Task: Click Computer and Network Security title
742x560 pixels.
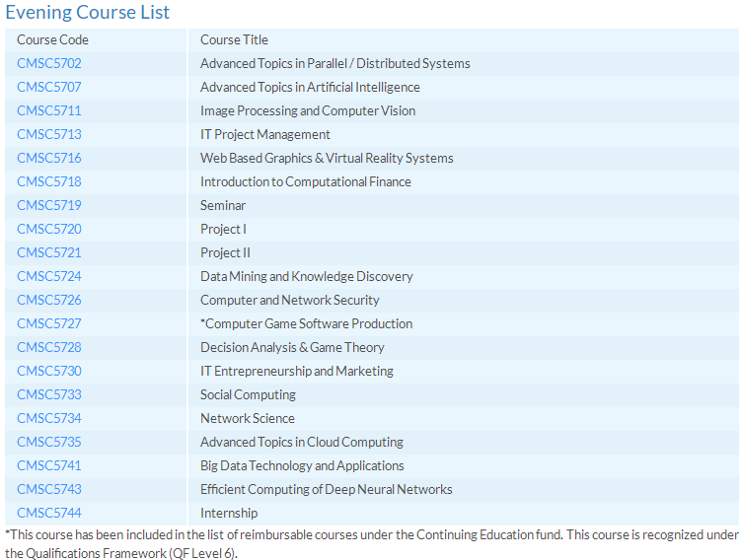Action: click(x=290, y=300)
